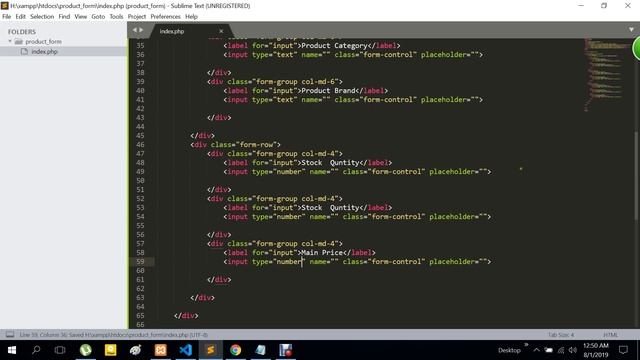
Task: Click 'form-row' class on line 46
Action: click(256, 144)
